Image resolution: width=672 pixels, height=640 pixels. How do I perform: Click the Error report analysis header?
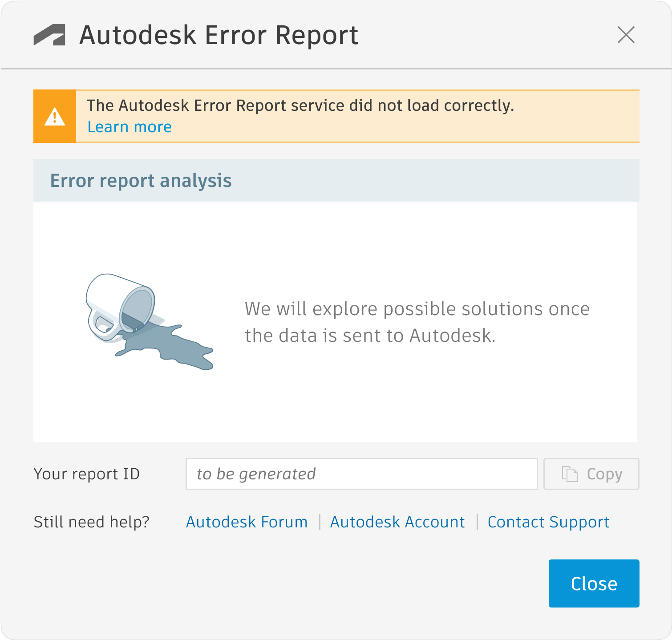pos(141,181)
